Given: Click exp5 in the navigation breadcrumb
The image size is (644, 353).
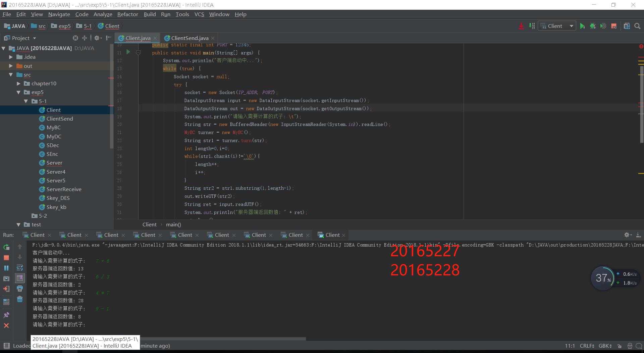Looking at the screenshot, I should tap(64, 26).
